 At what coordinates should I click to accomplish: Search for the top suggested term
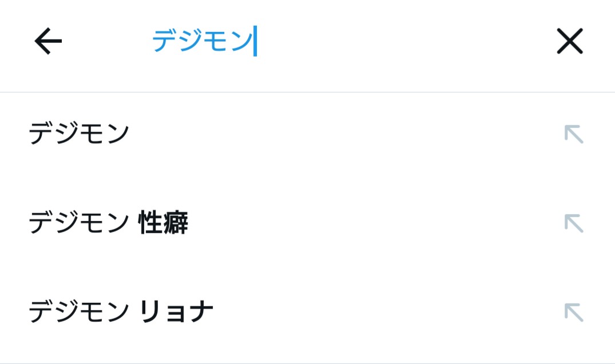tap(80, 135)
